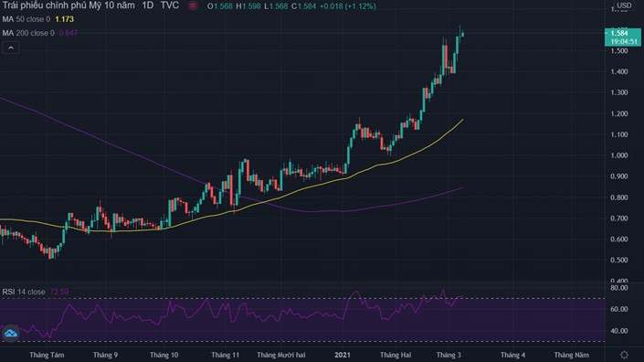Click 0.600 on the price scale
This screenshot has height=362, width=644.
click(x=619, y=240)
